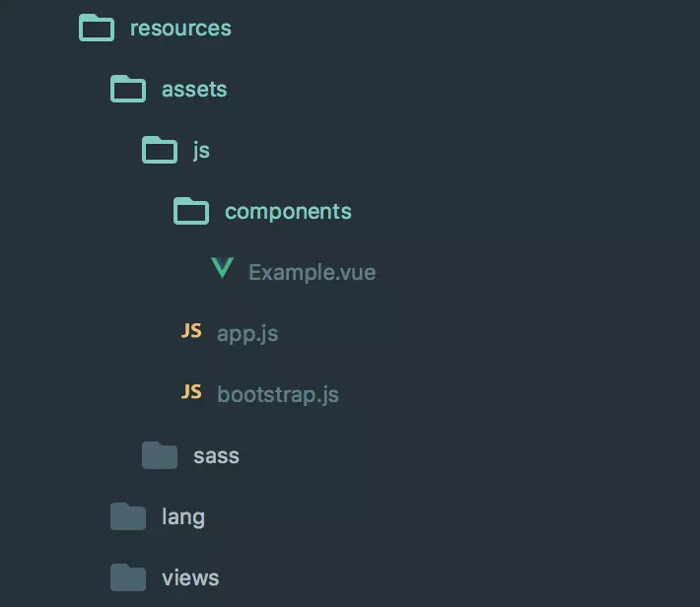
Task: Open the app.js file
Action: (247, 333)
